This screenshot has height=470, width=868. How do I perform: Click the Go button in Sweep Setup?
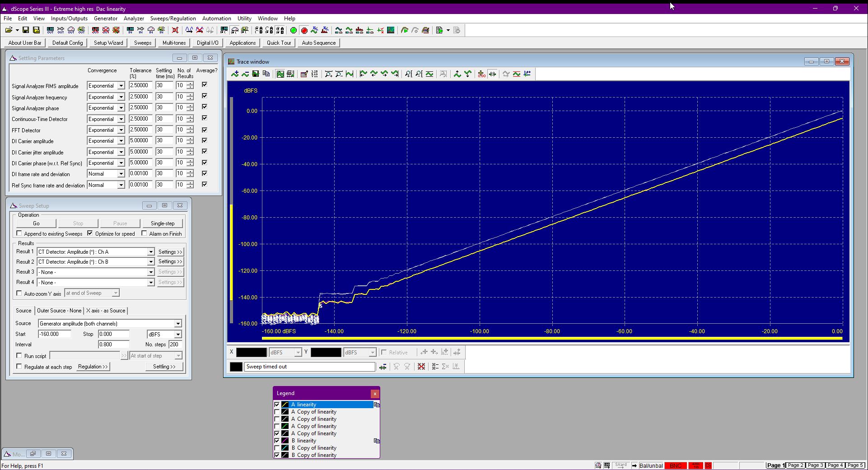pos(36,223)
